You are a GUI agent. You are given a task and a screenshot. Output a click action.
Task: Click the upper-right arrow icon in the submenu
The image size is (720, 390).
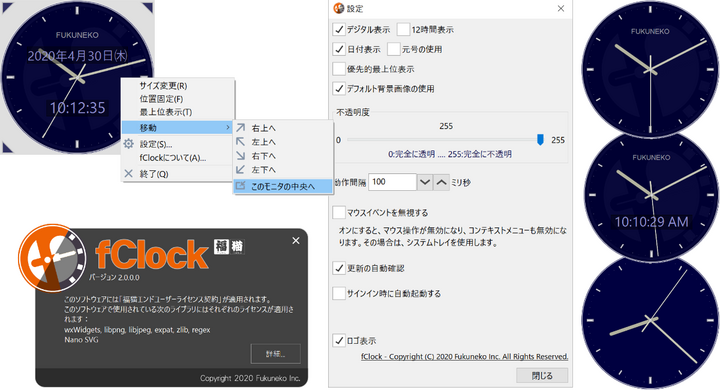click(241, 128)
